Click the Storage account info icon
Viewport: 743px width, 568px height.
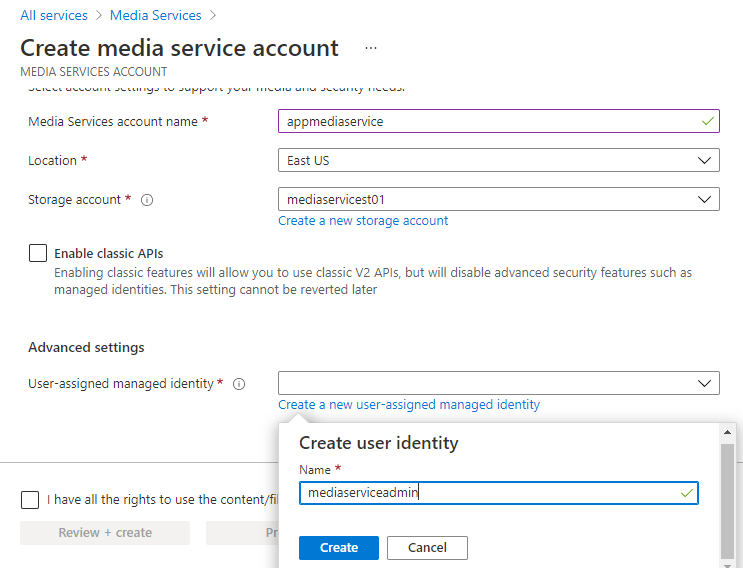[x=147, y=200]
